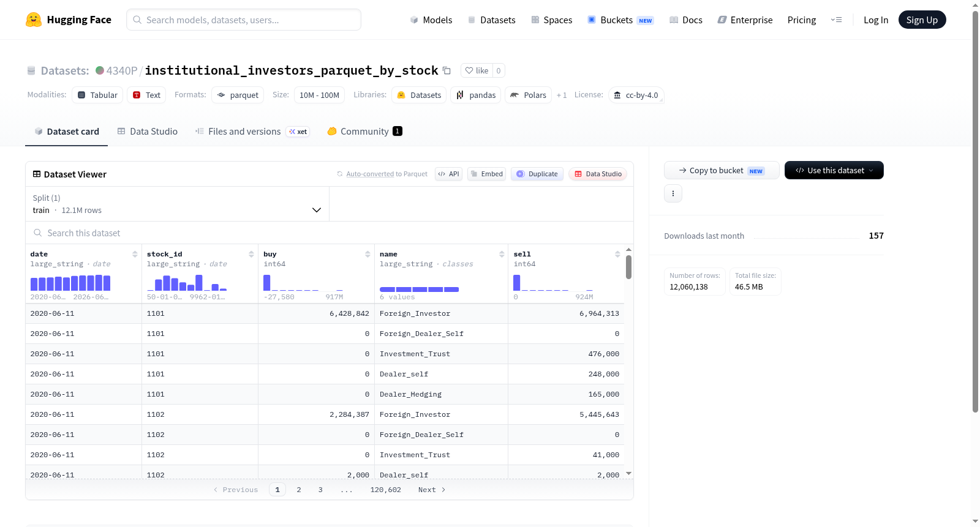Focus the Search this dataset field
This screenshot has height=527, width=980.
point(330,233)
